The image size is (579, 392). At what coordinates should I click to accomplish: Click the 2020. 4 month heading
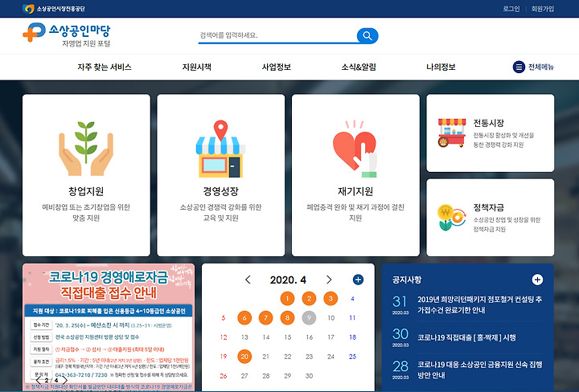288,280
